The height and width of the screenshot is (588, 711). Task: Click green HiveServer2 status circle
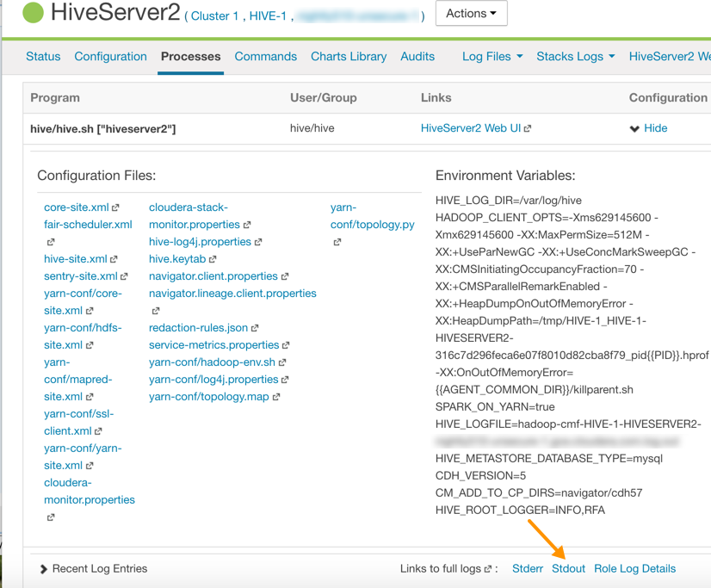click(33, 13)
